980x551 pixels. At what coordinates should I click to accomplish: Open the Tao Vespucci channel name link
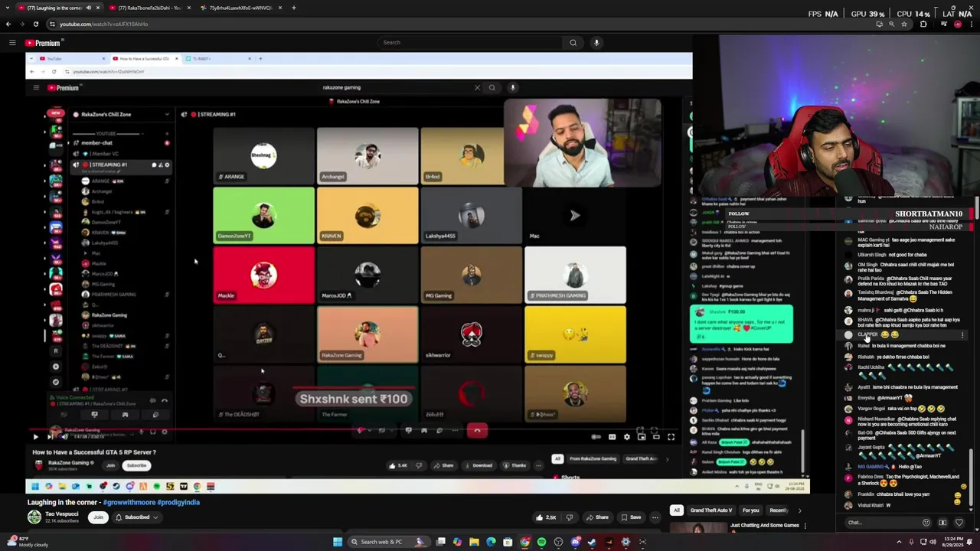(x=61, y=514)
